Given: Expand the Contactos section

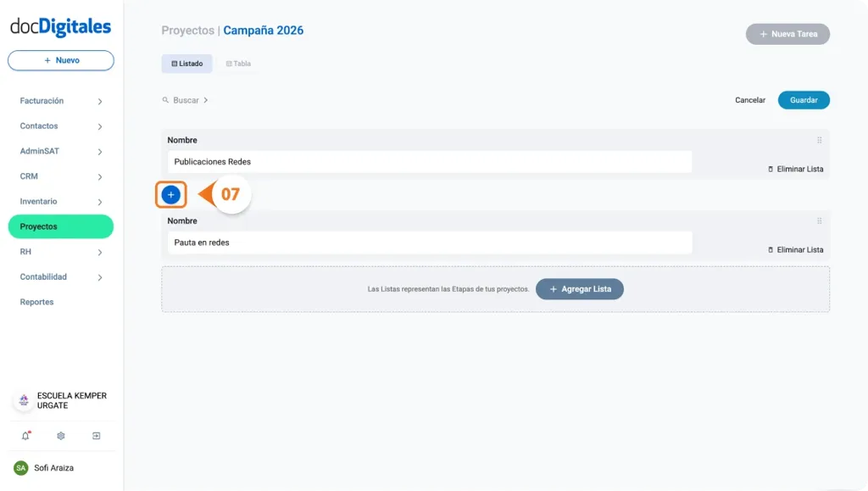Looking at the screenshot, I should (100, 126).
